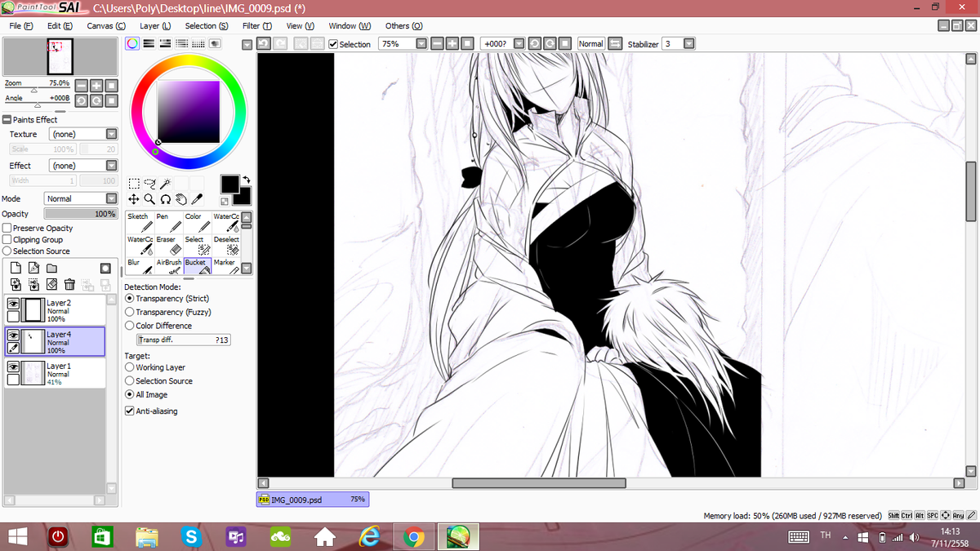Open the Canvas menu
Image resolution: width=980 pixels, height=551 pixels.
click(x=105, y=25)
